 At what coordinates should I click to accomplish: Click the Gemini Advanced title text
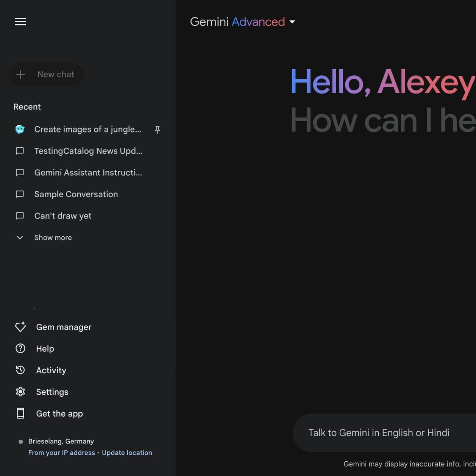click(237, 22)
